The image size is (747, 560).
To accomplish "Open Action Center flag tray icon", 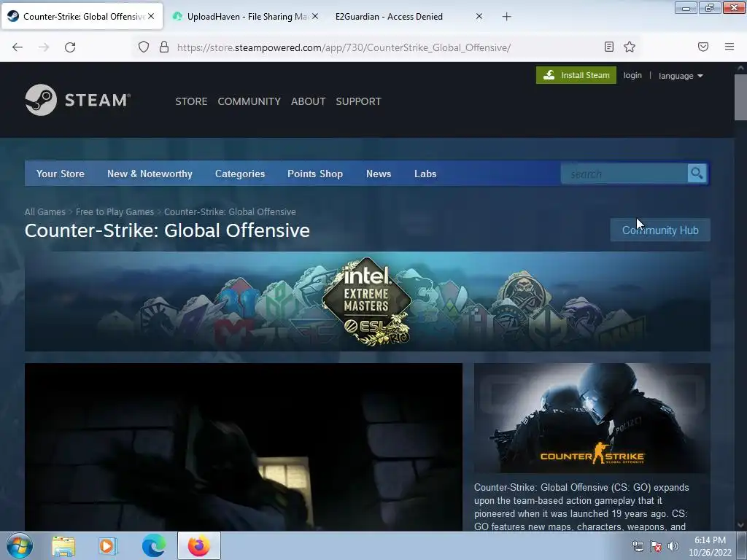I will coord(656,546).
